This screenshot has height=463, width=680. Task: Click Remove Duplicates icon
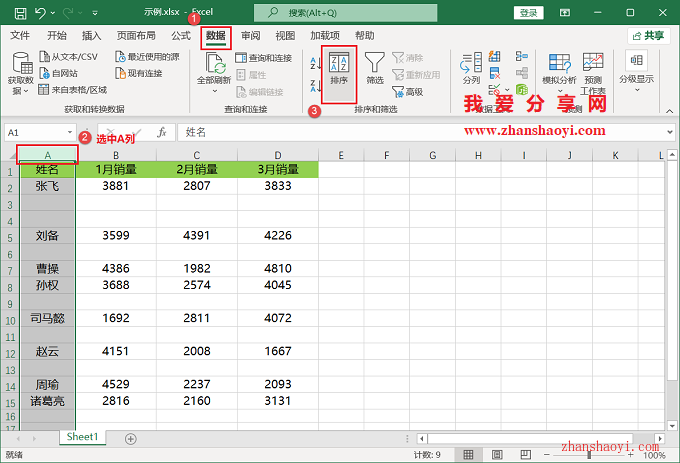pyautogui.click(x=494, y=73)
